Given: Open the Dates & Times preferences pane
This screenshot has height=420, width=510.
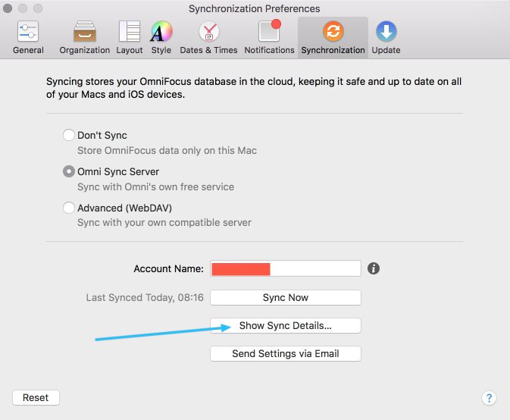Looking at the screenshot, I should pyautogui.click(x=209, y=37).
